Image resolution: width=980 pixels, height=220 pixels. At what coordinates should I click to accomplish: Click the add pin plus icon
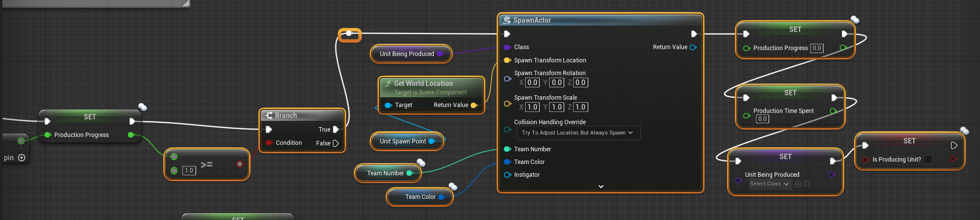click(x=22, y=158)
